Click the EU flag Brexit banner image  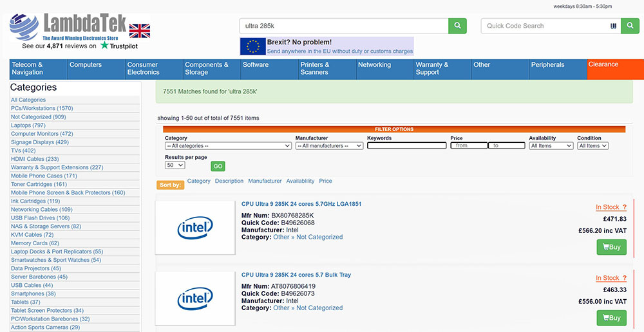point(253,46)
